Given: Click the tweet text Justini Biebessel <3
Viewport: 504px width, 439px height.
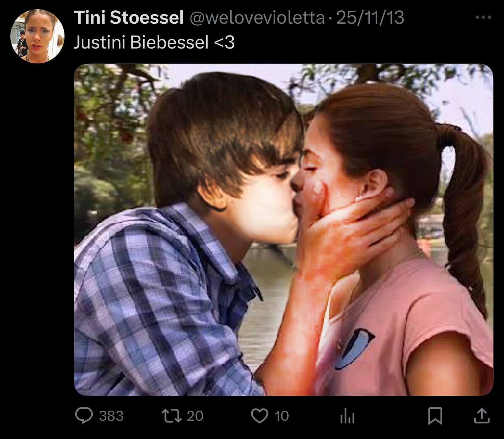Looking at the screenshot, I should point(154,42).
